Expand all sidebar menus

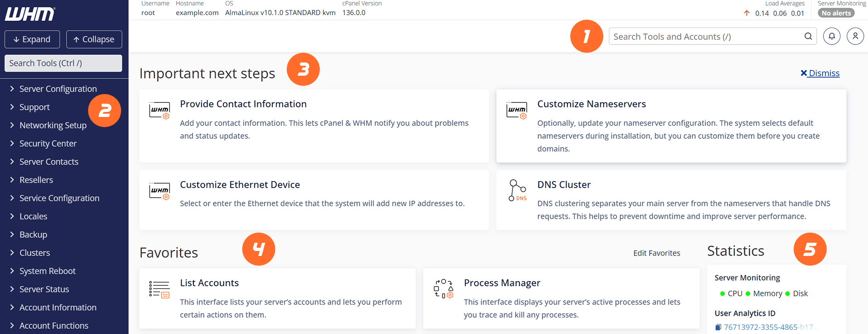(32, 39)
